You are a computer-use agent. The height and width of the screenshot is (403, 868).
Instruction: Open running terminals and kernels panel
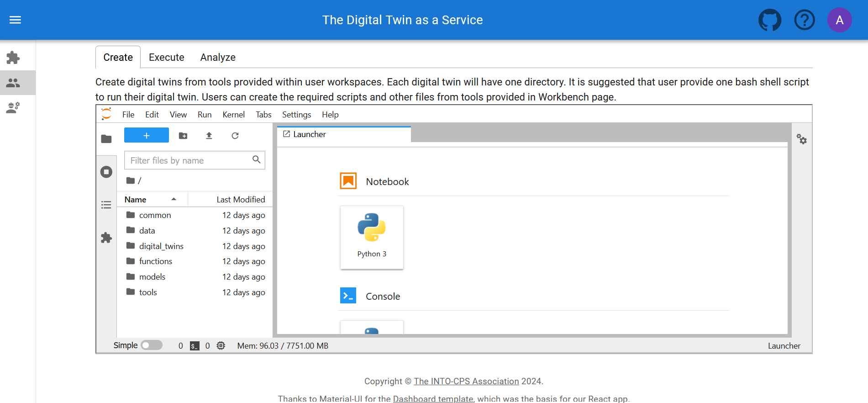click(x=106, y=172)
